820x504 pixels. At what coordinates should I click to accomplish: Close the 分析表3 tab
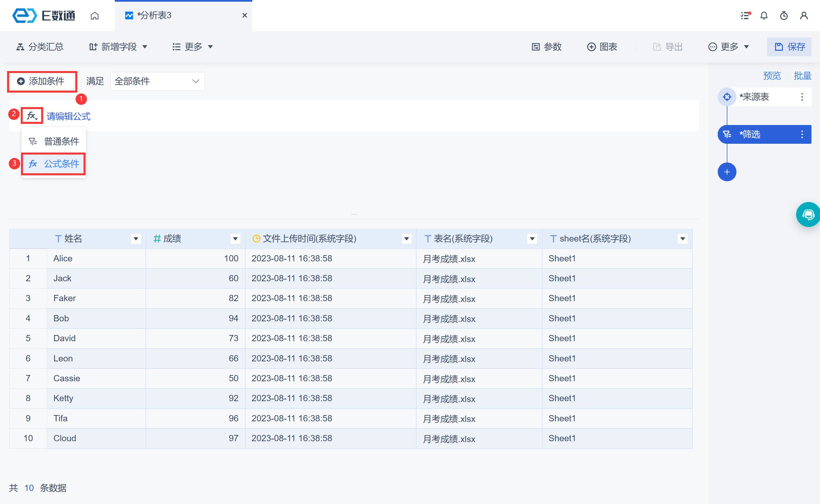click(244, 15)
